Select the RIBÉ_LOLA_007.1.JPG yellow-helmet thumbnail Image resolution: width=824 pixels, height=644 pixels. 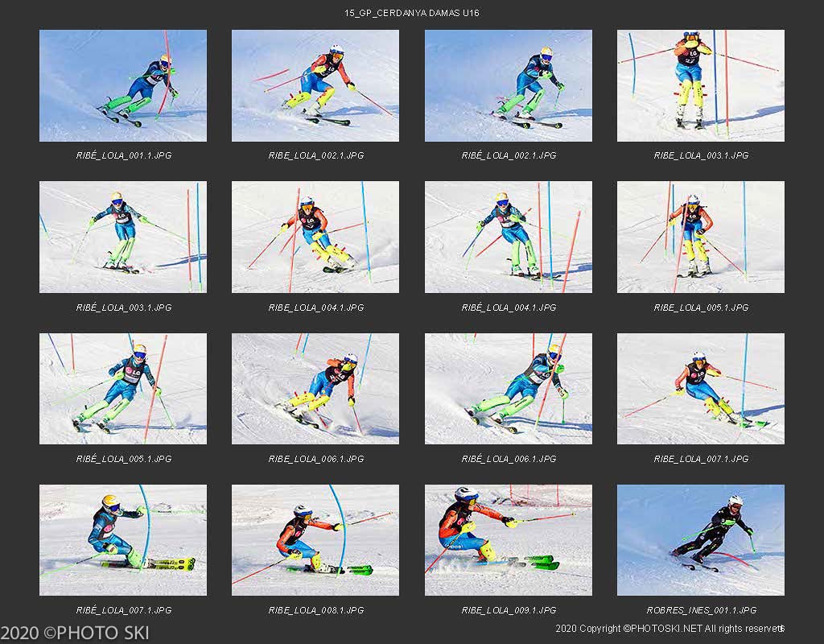123,540
